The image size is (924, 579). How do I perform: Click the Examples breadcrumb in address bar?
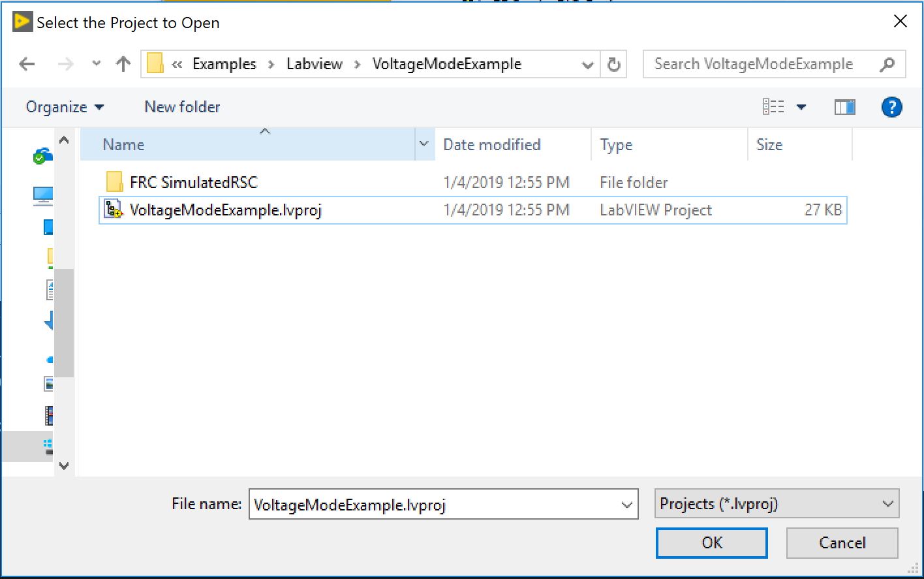pyautogui.click(x=224, y=64)
